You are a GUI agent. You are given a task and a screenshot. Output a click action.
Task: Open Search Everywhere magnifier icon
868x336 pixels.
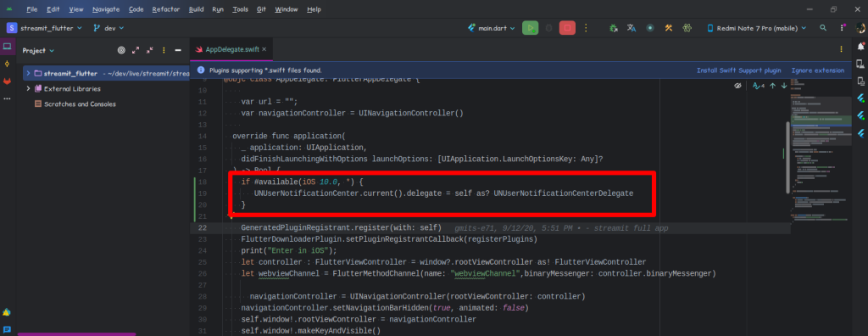(x=823, y=28)
